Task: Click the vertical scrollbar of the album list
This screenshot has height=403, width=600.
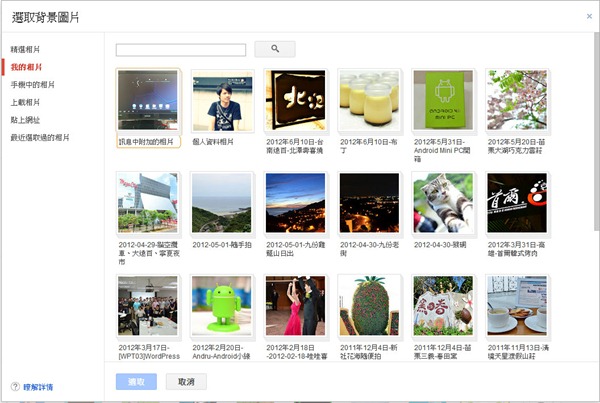Action: [597, 131]
